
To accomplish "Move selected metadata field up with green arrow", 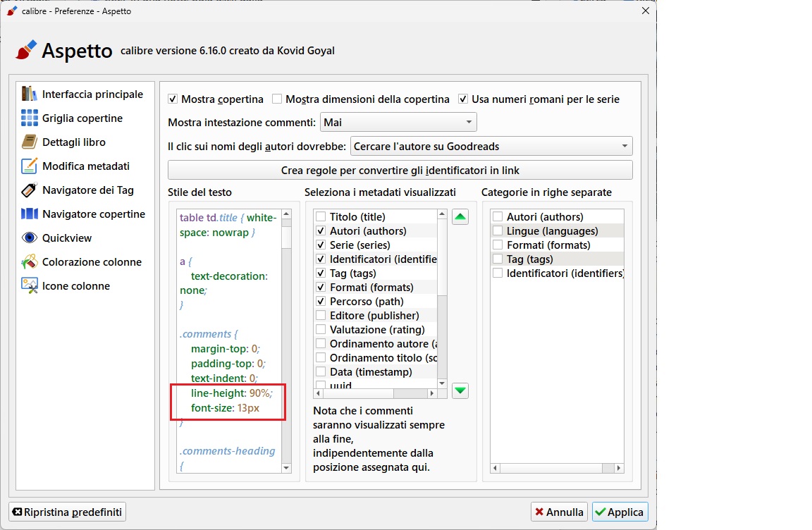I will (460, 217).
